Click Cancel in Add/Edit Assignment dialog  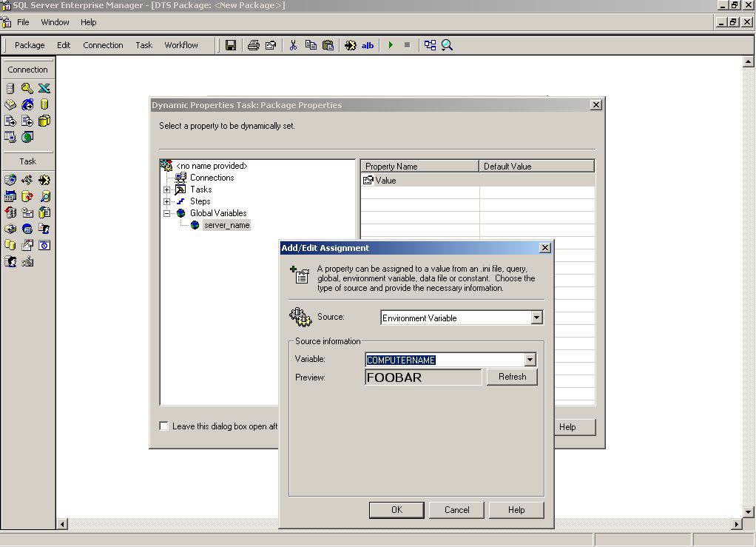coord(456,510)
